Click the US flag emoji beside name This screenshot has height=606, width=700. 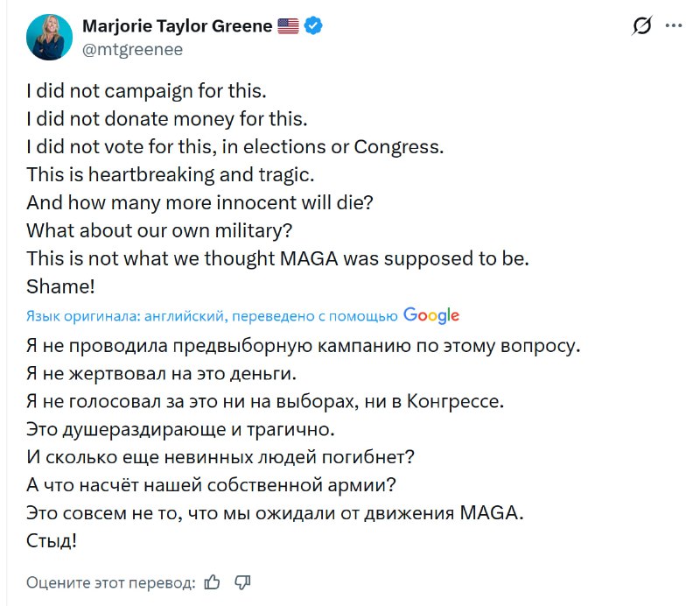click(x=288, y=26)
